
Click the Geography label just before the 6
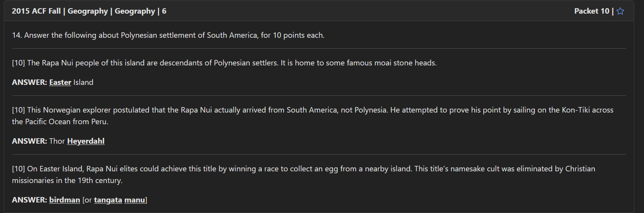(135, 11)
